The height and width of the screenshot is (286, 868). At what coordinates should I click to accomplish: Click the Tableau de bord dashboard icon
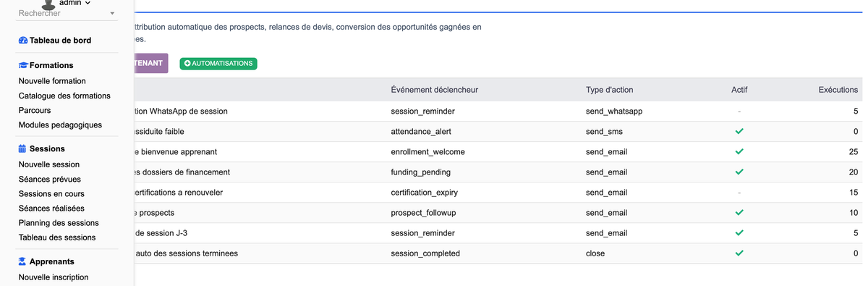pyautogui.click(x=23, y=41)
